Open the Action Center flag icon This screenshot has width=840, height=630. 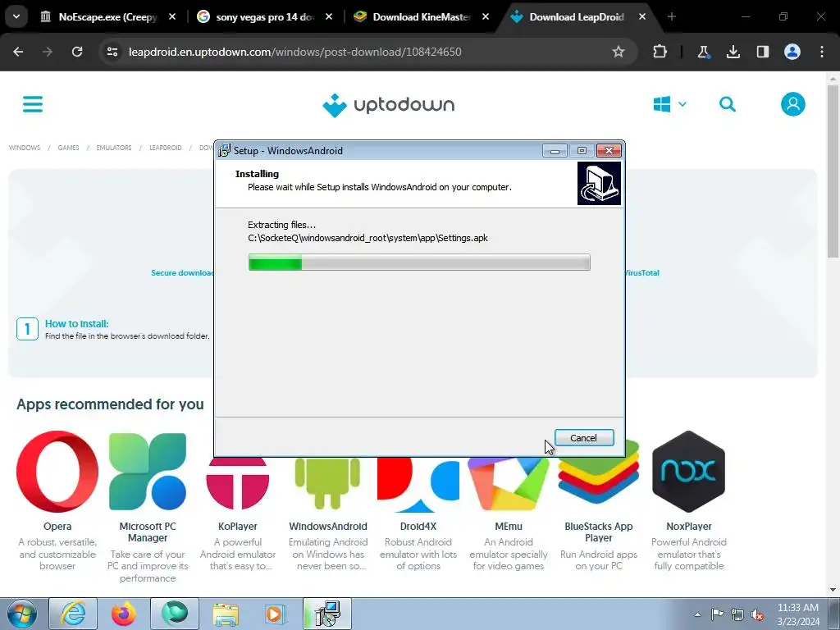point(717,614)
